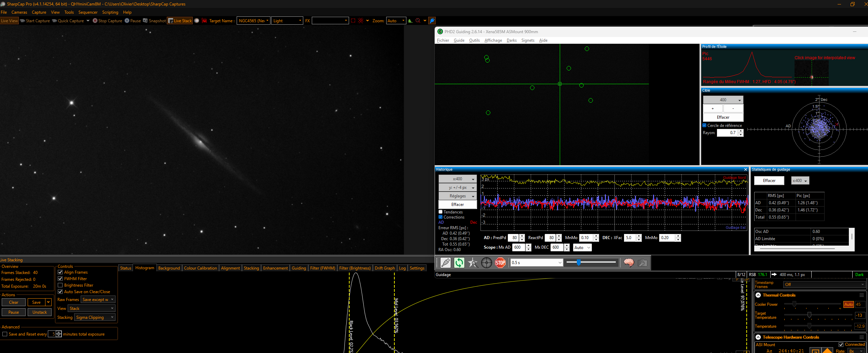This screenshot has height=353, width=868.
Task: Click the red reticule crosshair icon
Action: [361, 21]
